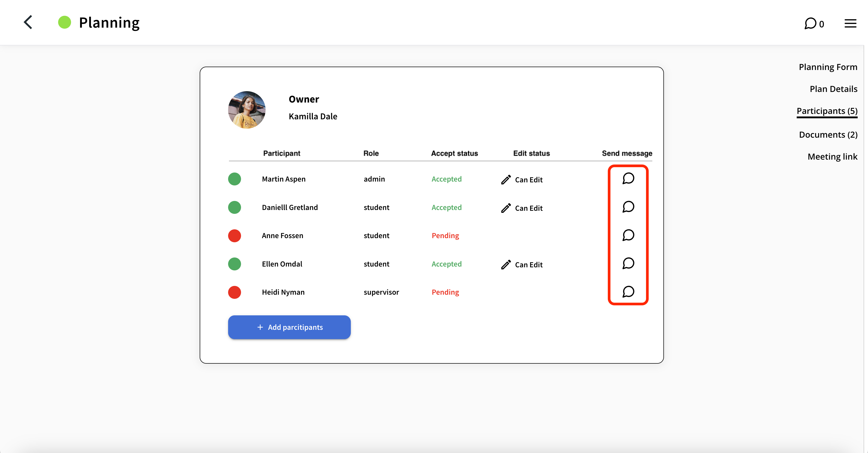This screenshot has height=453, width=868.
Task: Open the comments counter chat icon
Action: (x=810, y=23)
